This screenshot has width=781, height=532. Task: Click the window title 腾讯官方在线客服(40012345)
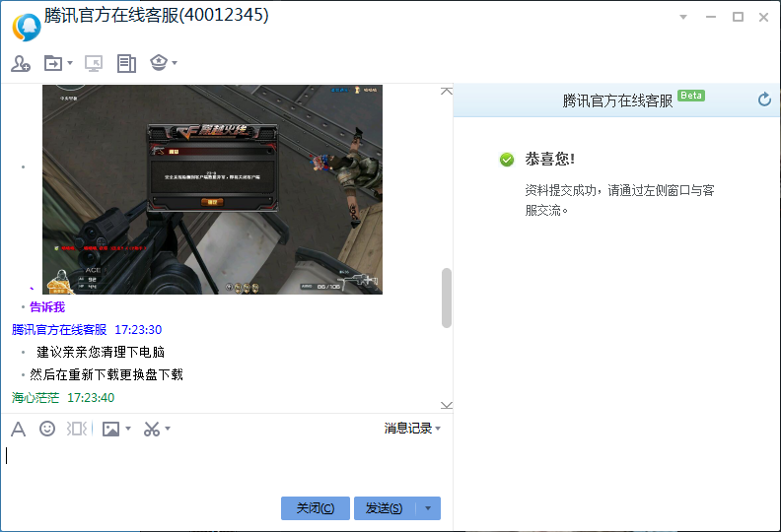click(x=157, y=15)
